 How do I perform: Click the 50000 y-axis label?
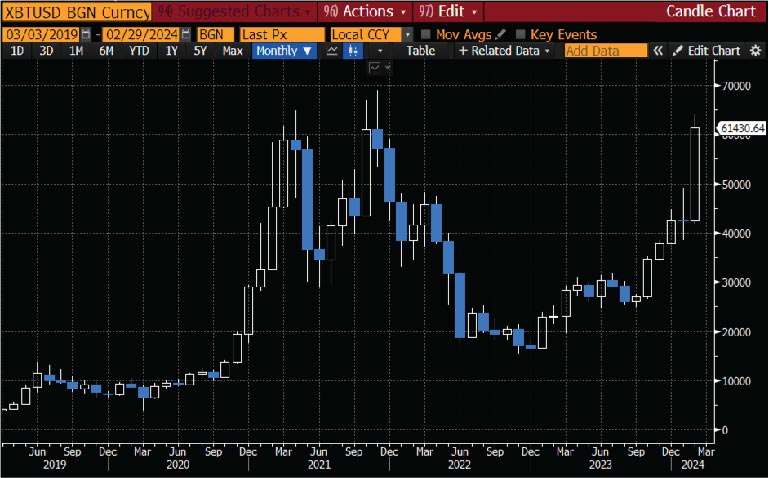(x=737, y=185)
